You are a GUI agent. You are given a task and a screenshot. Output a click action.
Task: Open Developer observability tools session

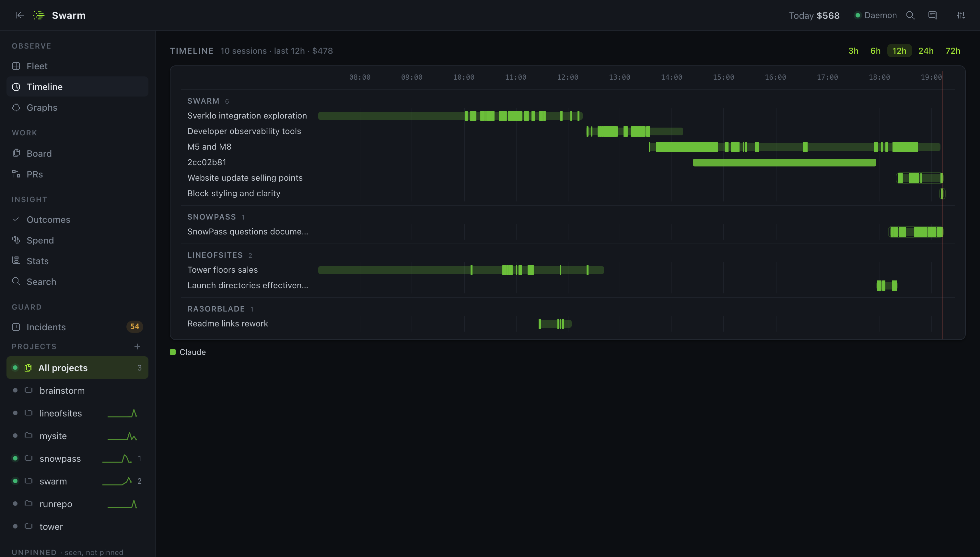244,131
